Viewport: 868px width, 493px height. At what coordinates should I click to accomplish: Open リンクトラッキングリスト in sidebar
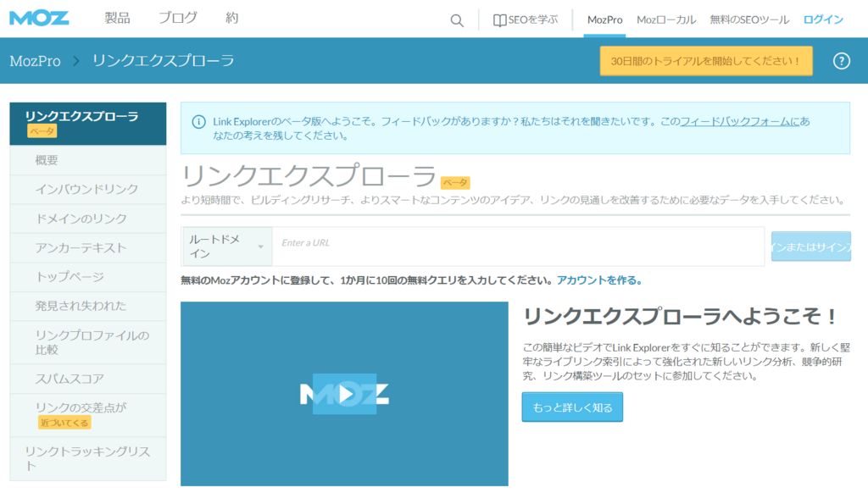coord(88,459)
